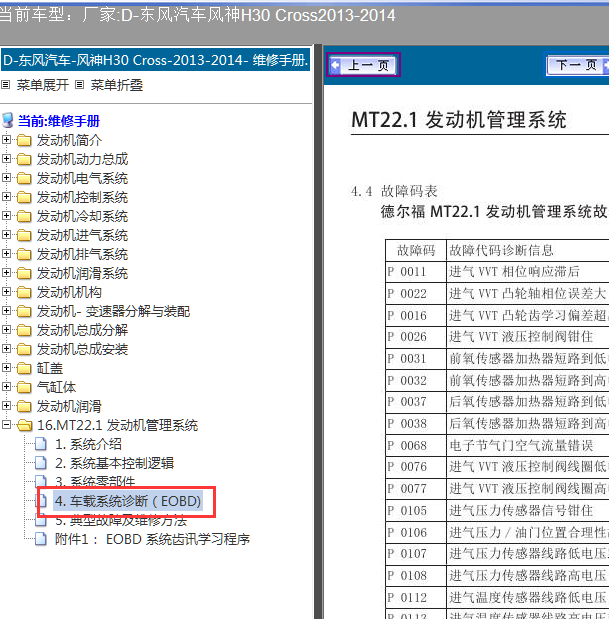Viewport: 609px width, 619px height.
Task: Click the folder icon of 发动机动力总成
Action: (x=24, y=159)
